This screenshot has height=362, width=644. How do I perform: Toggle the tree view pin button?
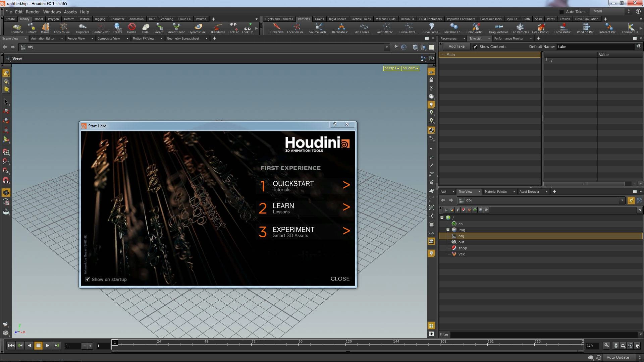631,200
